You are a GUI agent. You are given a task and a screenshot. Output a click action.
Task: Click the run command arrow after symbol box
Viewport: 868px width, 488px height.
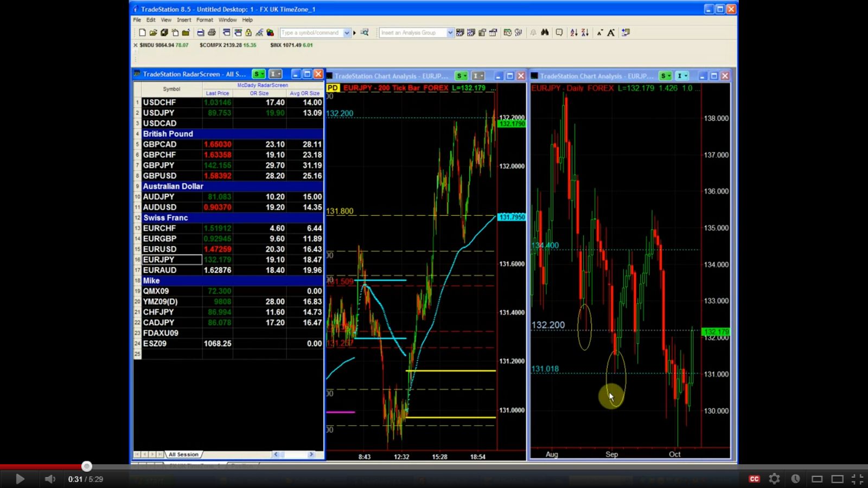(x=355, y=33)
